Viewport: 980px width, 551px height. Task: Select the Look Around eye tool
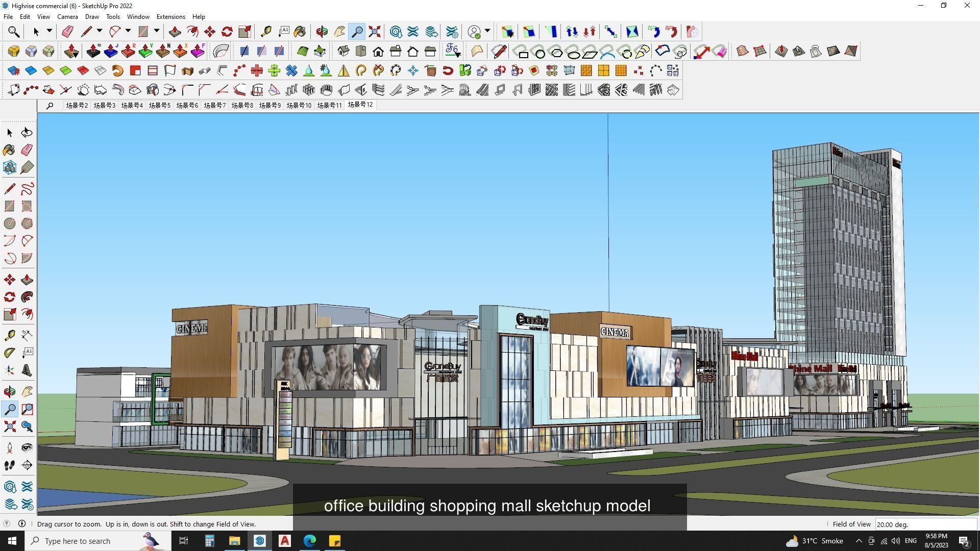tap(27, 447)
